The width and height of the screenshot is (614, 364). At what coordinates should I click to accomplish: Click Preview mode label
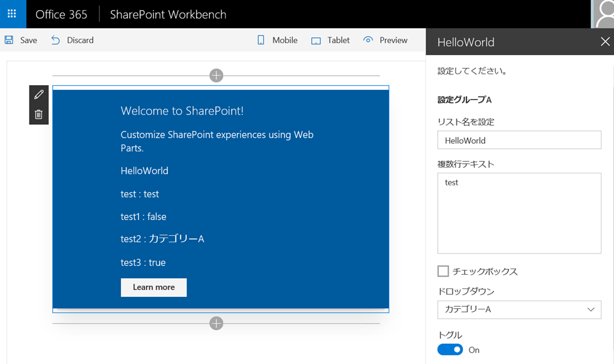tap(393, 40)
